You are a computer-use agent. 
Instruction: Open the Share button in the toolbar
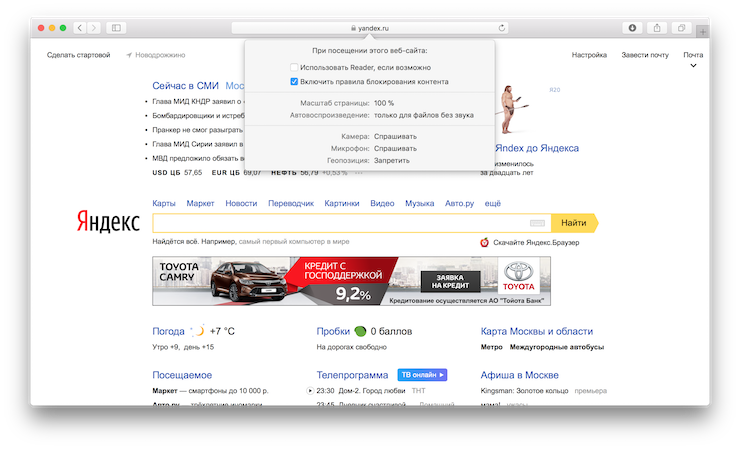(x=657, y=28)
